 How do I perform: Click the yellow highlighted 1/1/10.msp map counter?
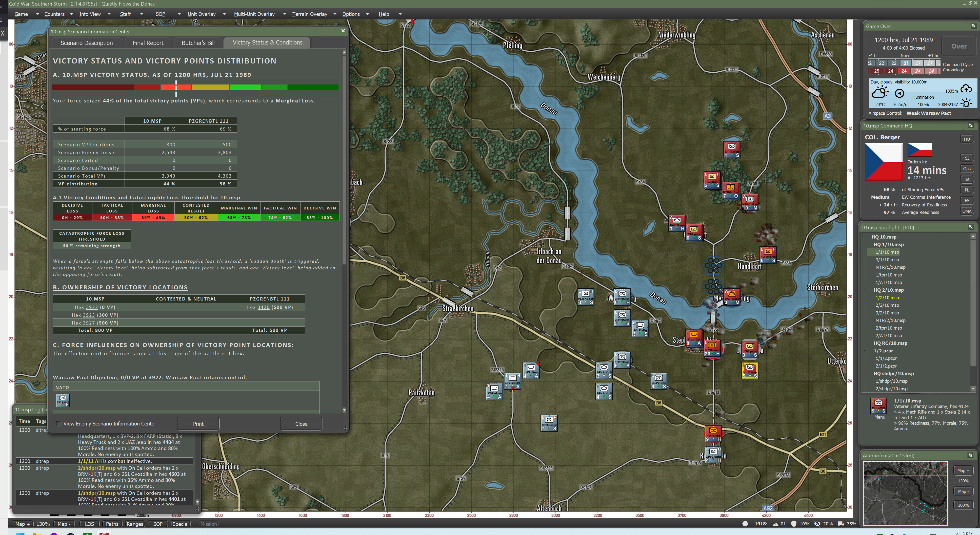point(749,370)
